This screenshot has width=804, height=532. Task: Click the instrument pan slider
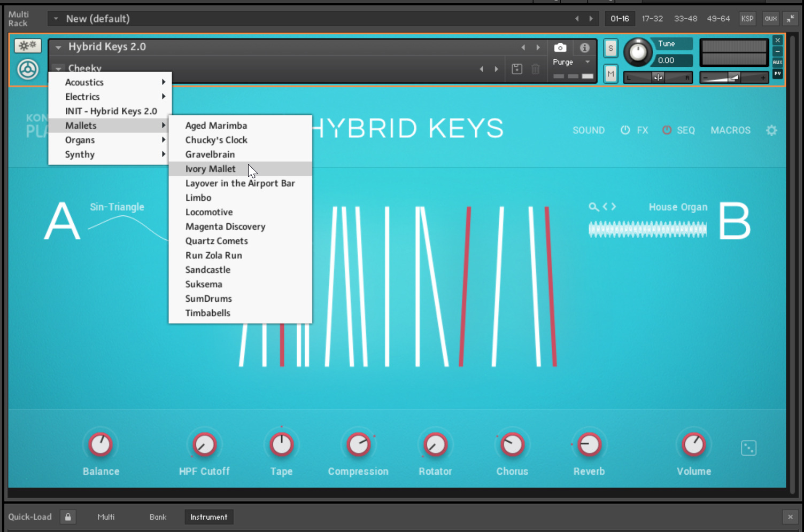pos(658,78)
